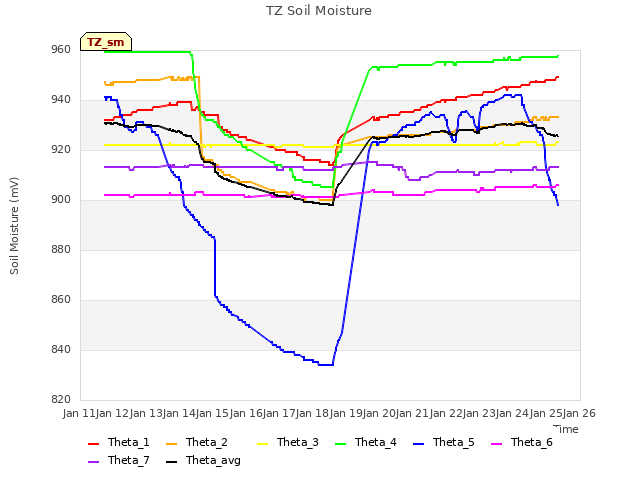Select the Theta_2 legend label

tap(207, 442)
